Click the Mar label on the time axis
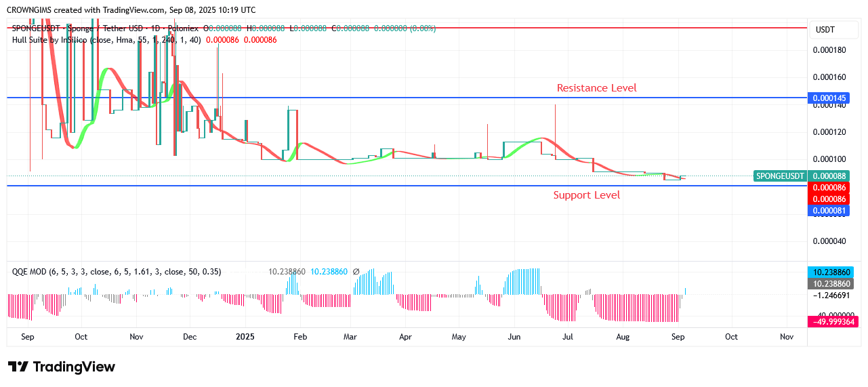 [350, 336]
